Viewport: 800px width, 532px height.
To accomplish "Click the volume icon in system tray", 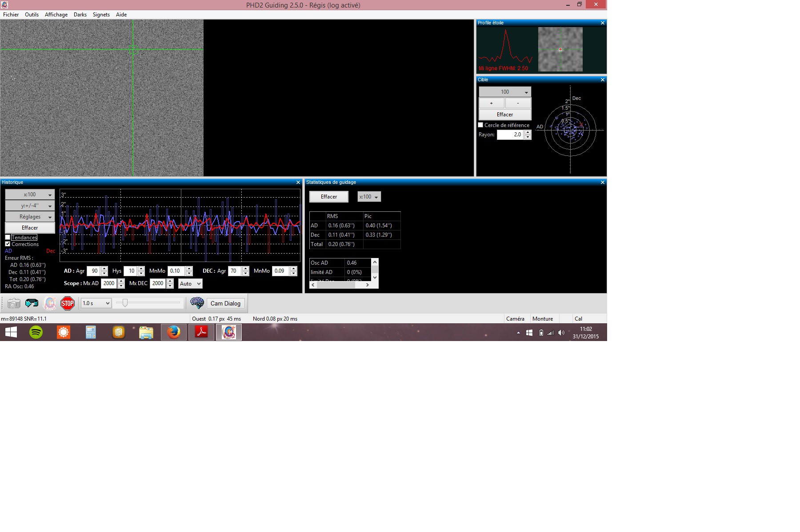I will click(x=561, y=333).
